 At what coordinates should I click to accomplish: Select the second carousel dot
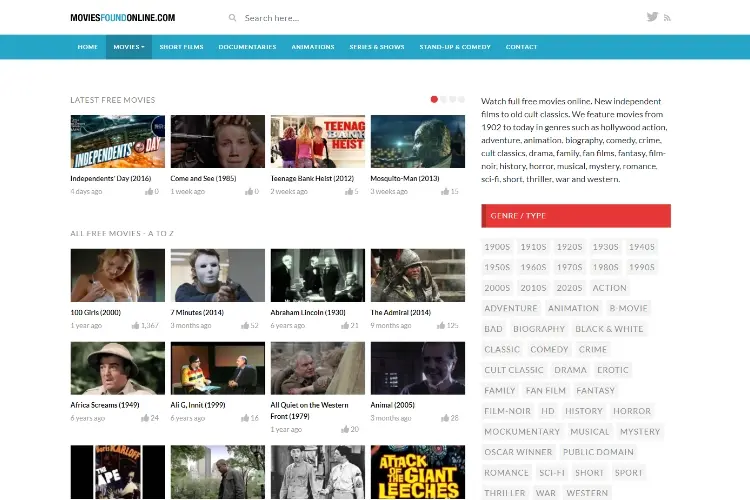443,100
